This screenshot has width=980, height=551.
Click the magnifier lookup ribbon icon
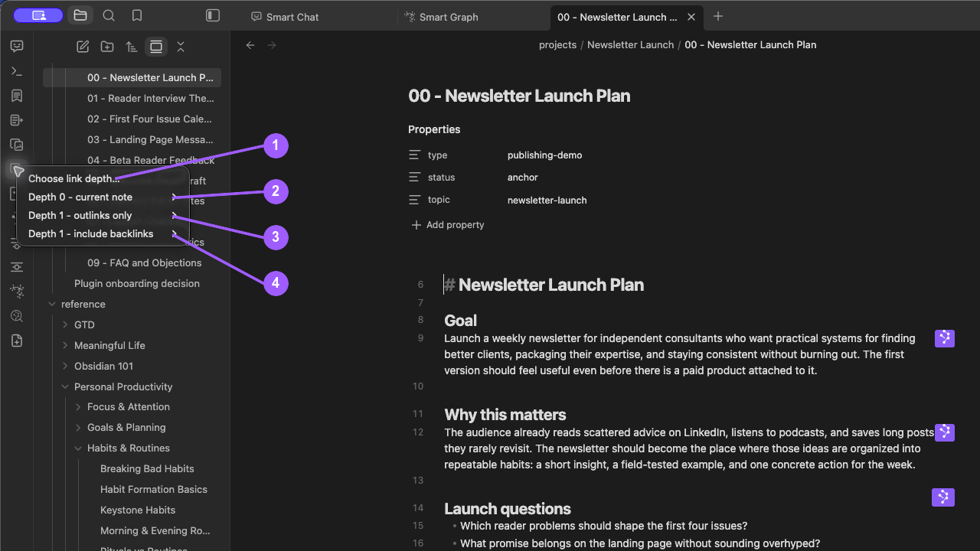click(17, 316)
